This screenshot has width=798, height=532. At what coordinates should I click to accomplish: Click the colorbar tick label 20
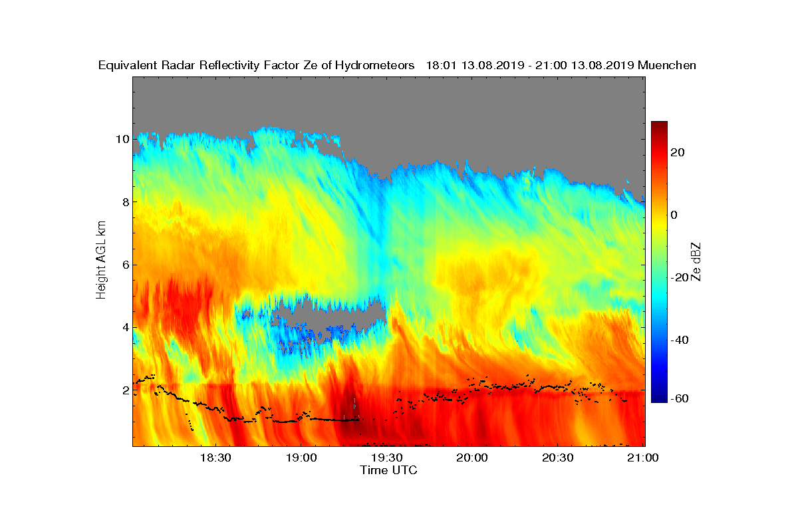pyautogui.click(x=678, y=152)
